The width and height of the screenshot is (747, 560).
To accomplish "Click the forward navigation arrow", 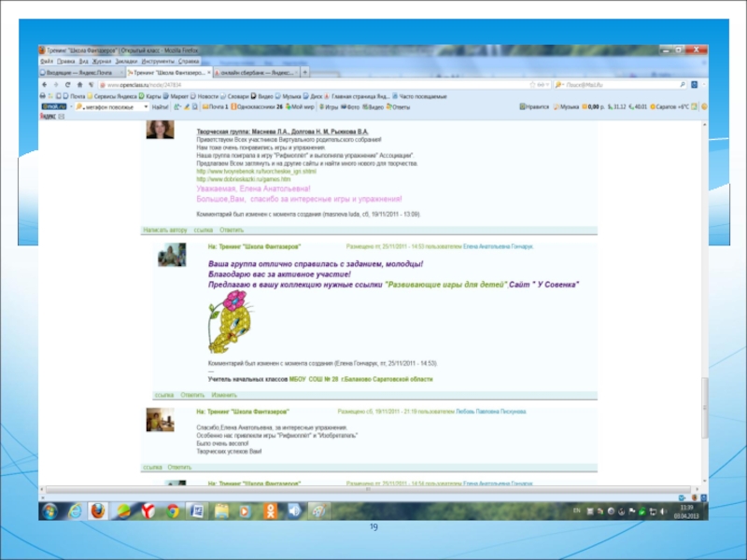I will pos(56,85).
